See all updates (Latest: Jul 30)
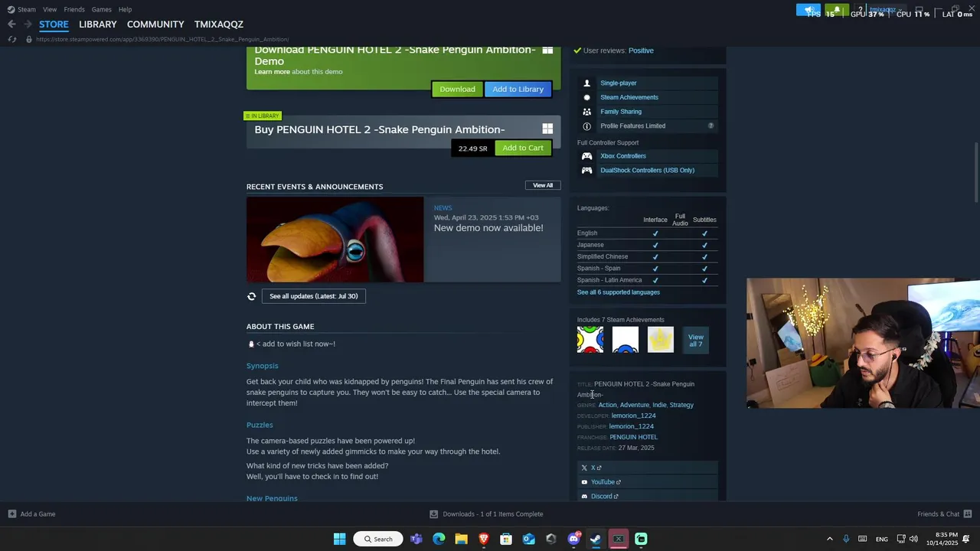Viewport: 980px width, 551px height. tap(314, 296)
